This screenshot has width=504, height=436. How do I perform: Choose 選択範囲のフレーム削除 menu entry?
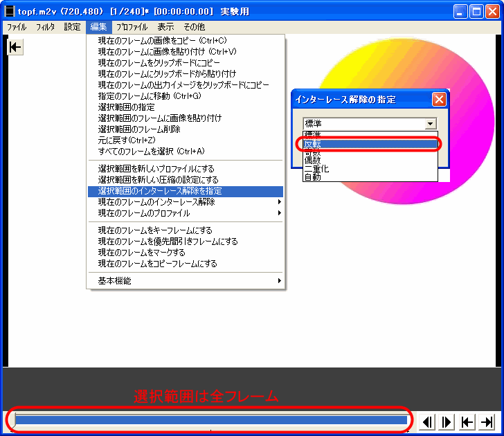tap(139, 129)
